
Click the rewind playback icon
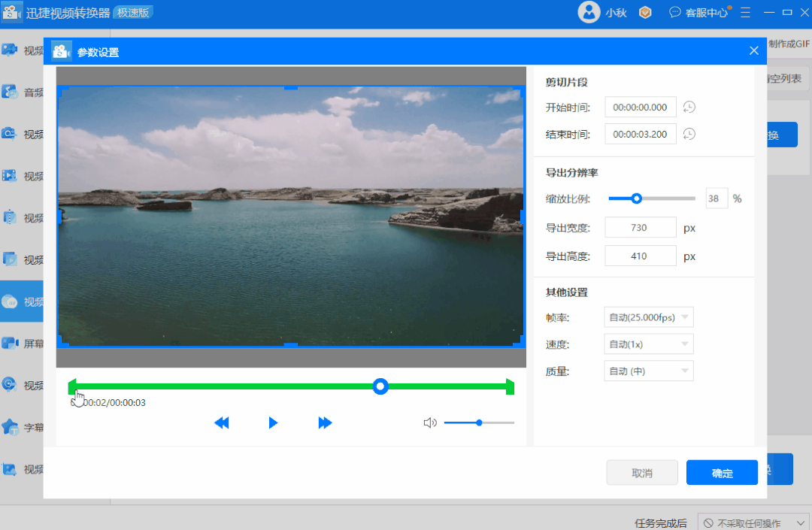click(222, 422)
